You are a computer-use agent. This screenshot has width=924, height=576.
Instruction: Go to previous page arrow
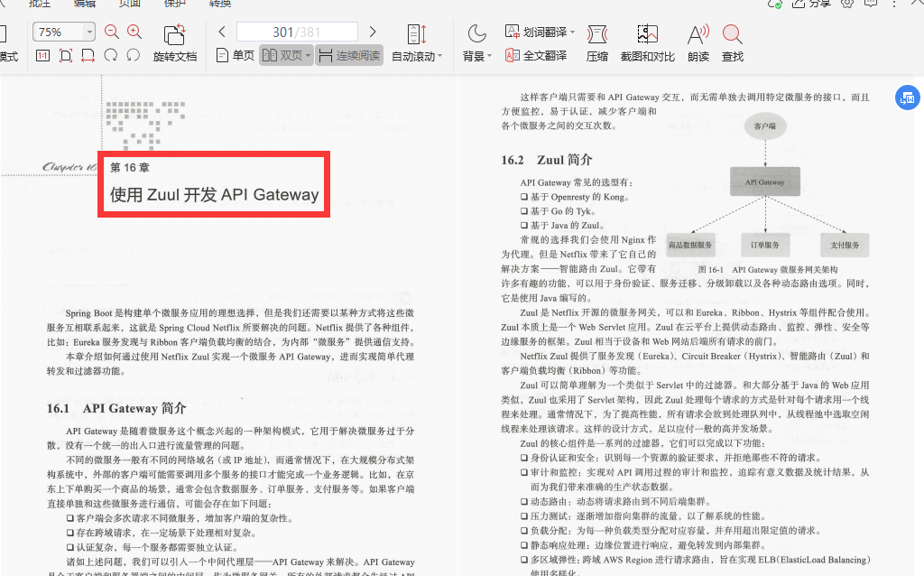[x=222, y=32]
